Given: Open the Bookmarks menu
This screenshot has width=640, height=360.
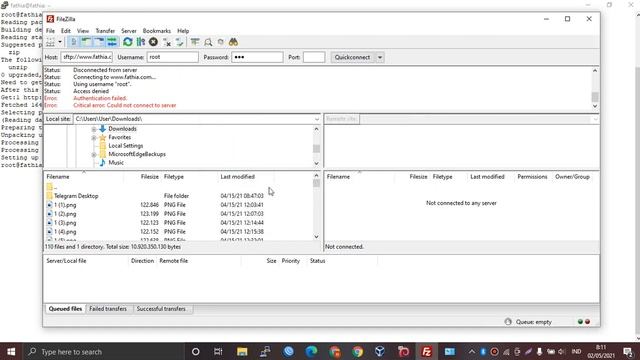Looking at the screenshot, I should point(157,31).
